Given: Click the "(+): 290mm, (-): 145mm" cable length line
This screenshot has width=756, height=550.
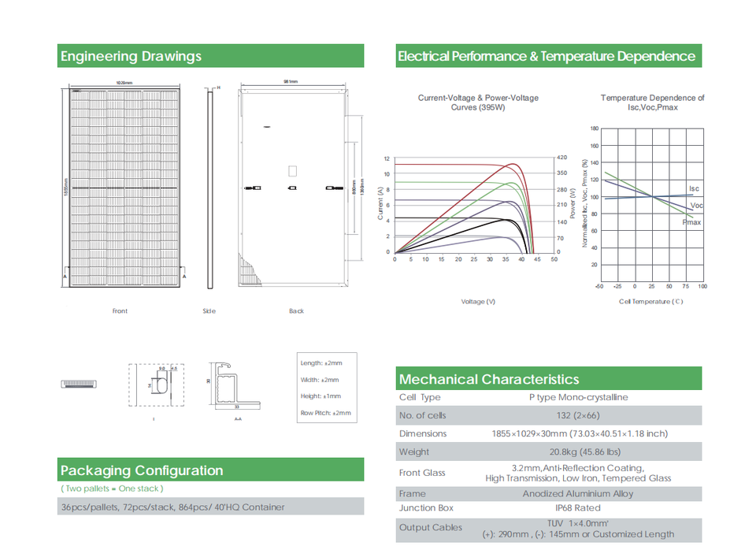Looking at the screenshot, I should 578,534.
